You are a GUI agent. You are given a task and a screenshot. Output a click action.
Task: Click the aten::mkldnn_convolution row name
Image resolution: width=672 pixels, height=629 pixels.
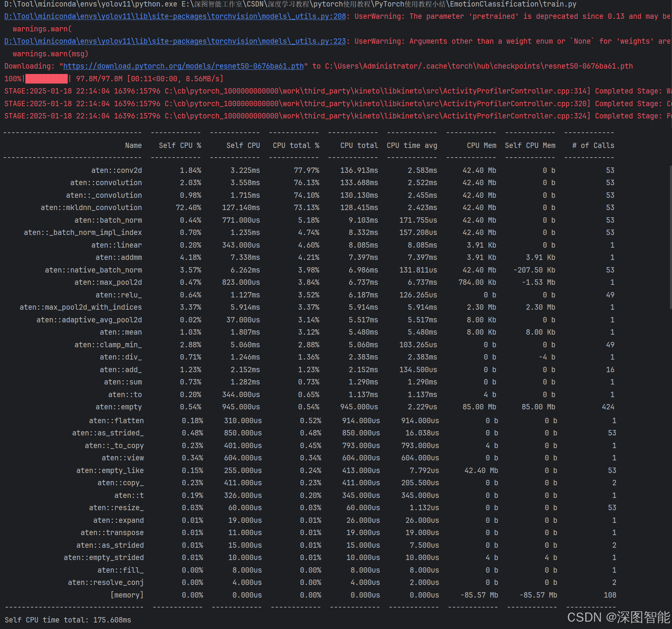[x=91, y=208]
